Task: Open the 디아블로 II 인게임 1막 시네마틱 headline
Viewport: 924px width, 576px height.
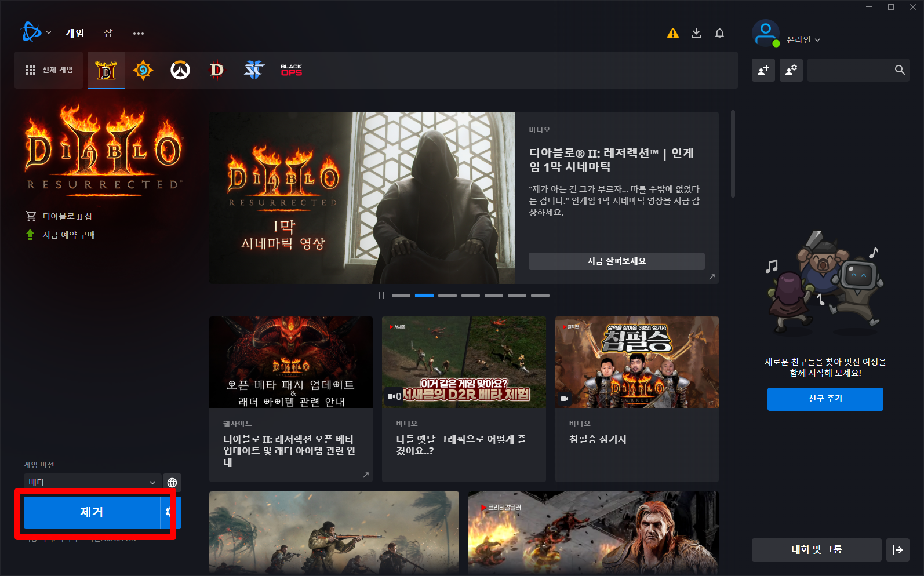Action: (x=611, y=160)
